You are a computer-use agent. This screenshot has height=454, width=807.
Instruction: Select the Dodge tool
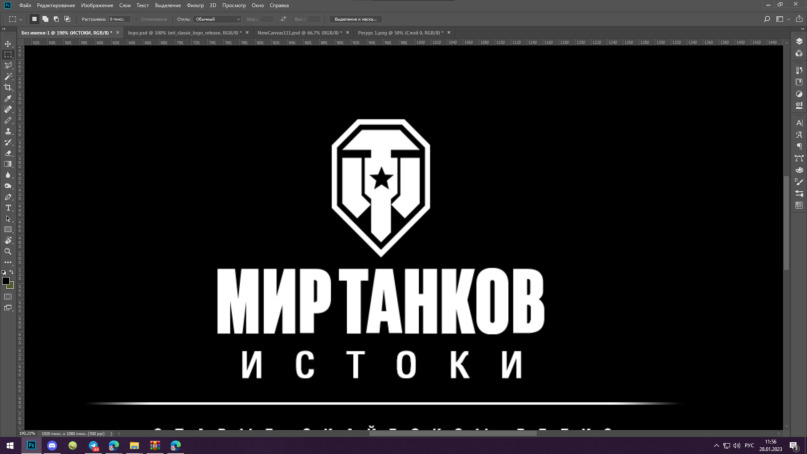pyautogui.click(x=8, y=186)
